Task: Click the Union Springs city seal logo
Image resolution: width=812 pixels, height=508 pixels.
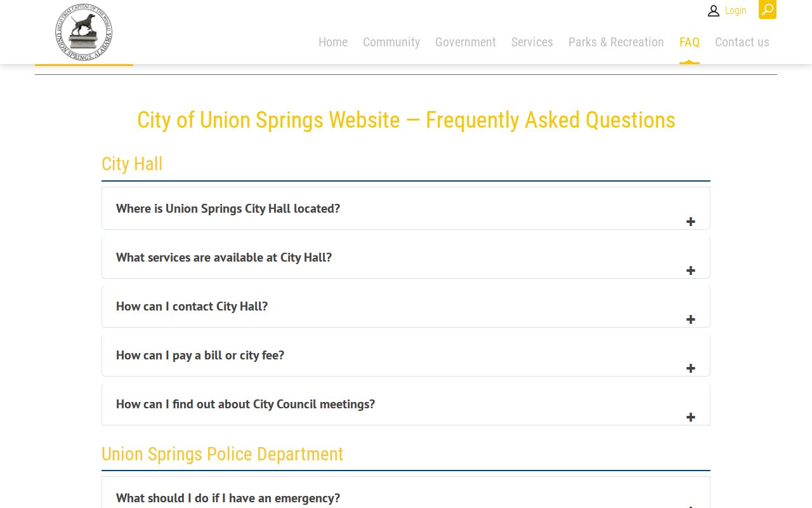Action: (84, 32)
